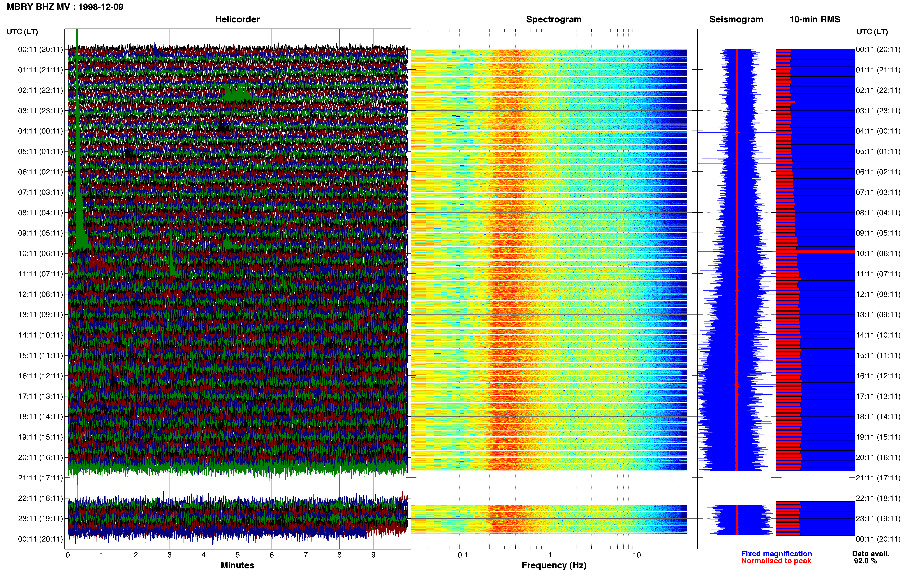Click right time label '18:11 (14:11)'
Viewport: 924px width, 578px height.
878,417
